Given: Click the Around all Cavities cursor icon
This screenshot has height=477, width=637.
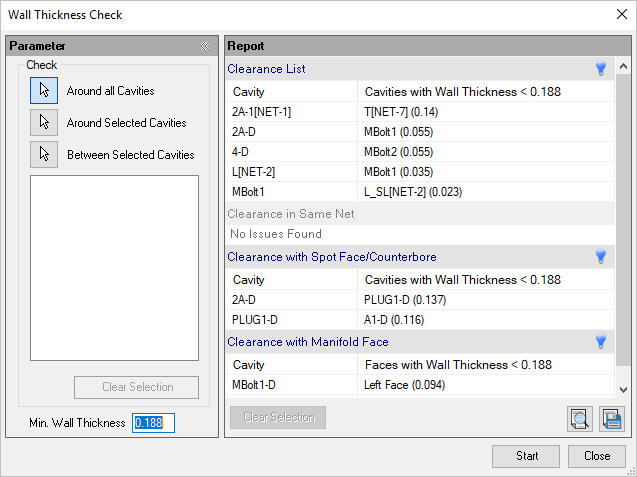Looking at the screenshot, I should click(x=44, y=91).
